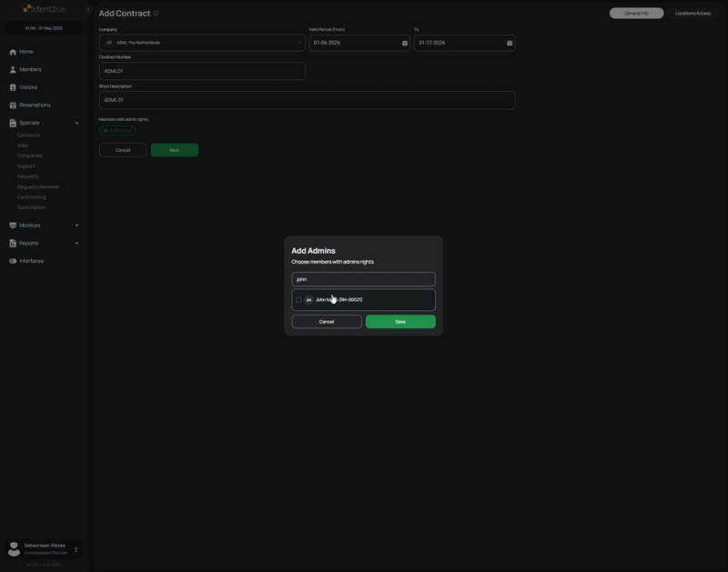
Task: Open the Company ASML dropdown
Action: point(202,43)
